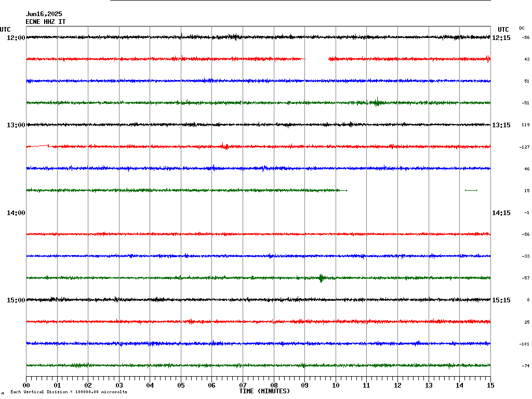Click DC value -1
The image size is (532, 399).
point(527,212)
